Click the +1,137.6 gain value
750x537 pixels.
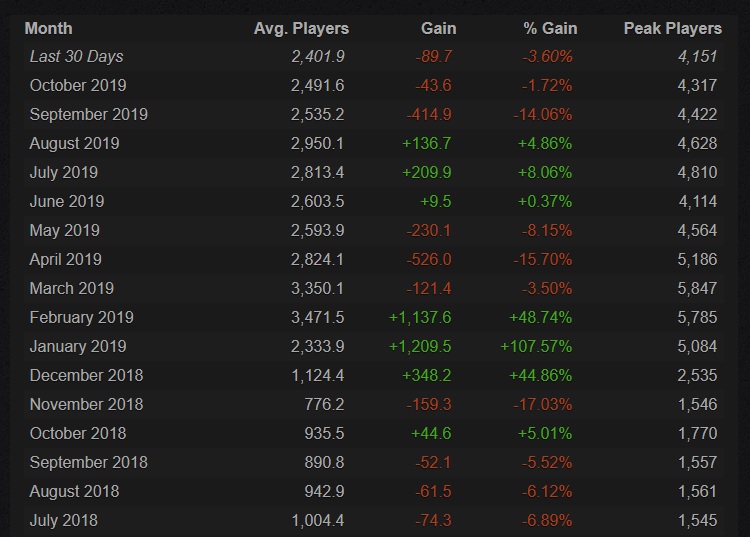pyautogui.click(x=417, y=317)
